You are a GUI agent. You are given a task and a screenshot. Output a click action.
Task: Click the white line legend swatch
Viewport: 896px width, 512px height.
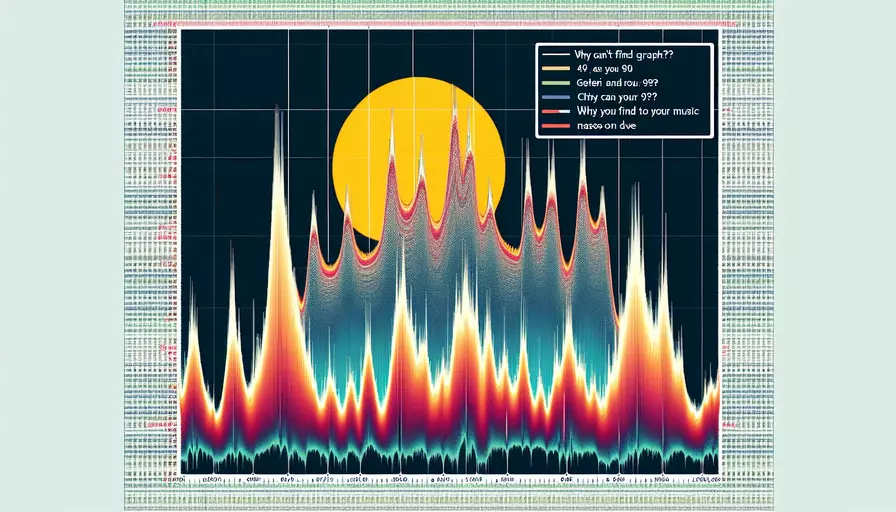pos(555,55)
